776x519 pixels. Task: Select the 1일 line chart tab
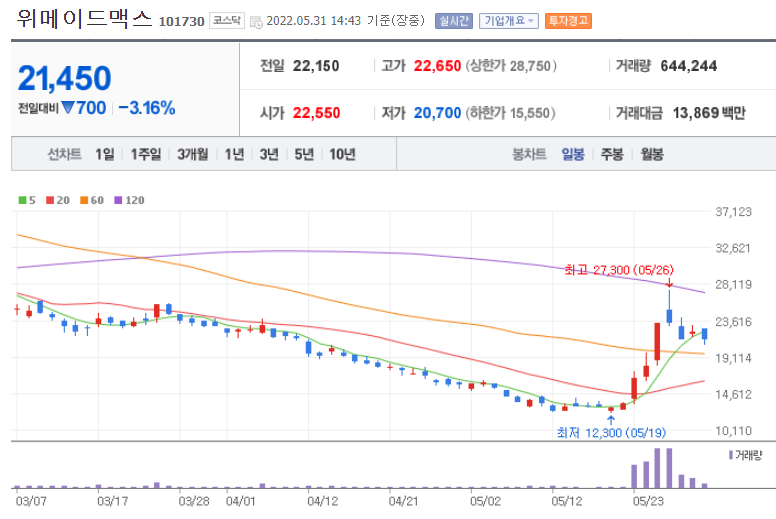[105, 154]
